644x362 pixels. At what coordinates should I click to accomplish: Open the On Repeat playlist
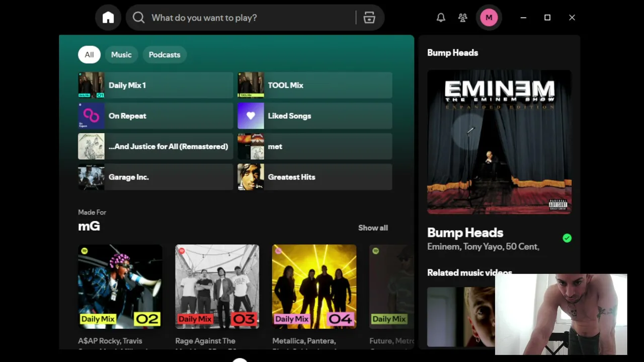[x=155, y=116]
